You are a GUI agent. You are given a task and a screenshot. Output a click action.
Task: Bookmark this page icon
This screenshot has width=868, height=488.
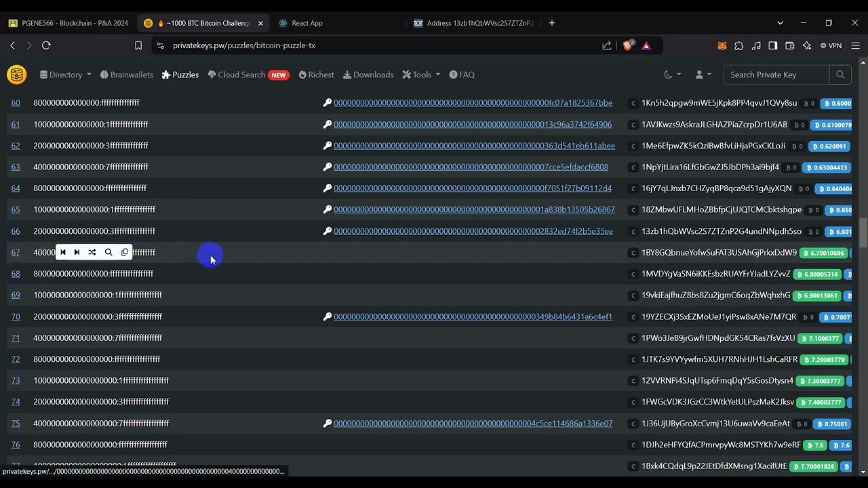coord(138,45)
